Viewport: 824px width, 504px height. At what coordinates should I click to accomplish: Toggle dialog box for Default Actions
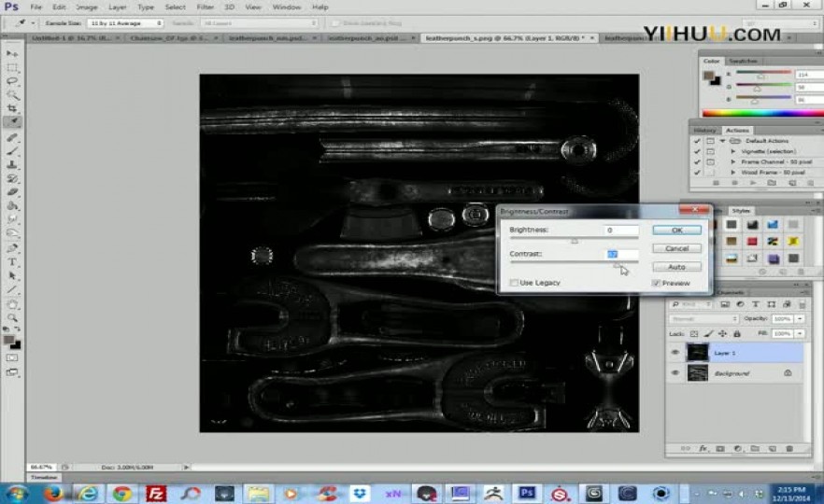coord(710,141)
